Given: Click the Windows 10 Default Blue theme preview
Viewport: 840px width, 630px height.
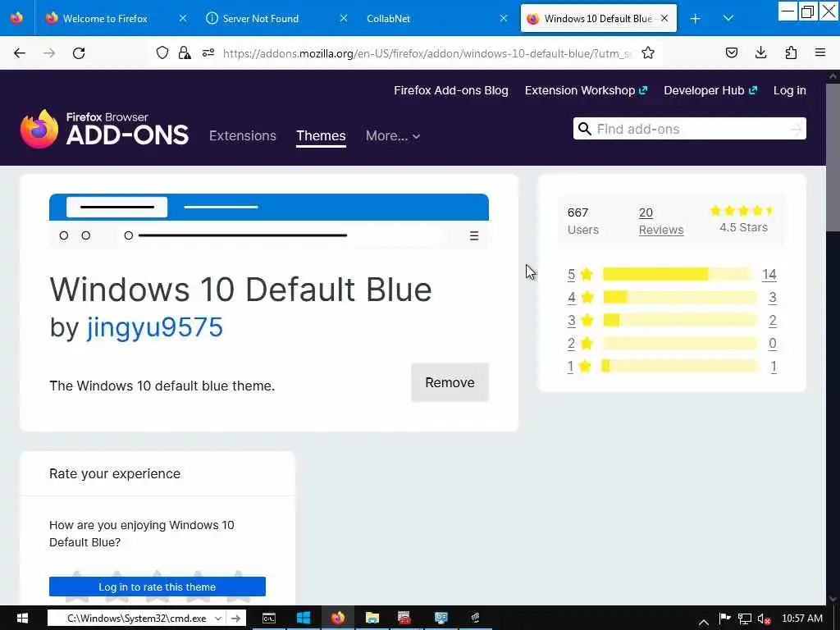Looking at the screenshot, I should (x=269, y=221).
